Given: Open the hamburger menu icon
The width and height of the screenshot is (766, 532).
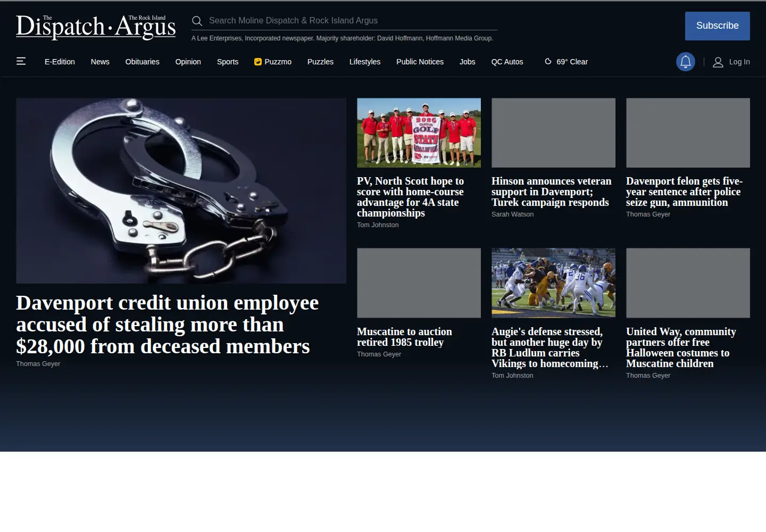Looking at the screenshot, I should tap(21, 61).
